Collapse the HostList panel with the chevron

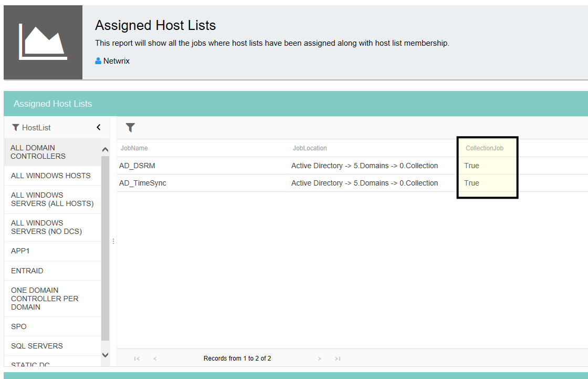tap(98, 127)
